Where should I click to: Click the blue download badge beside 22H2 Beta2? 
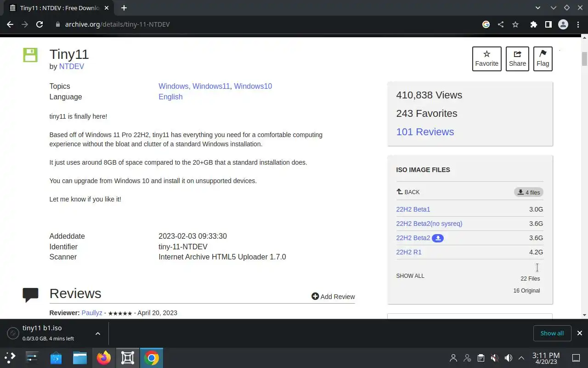point(438,238)
